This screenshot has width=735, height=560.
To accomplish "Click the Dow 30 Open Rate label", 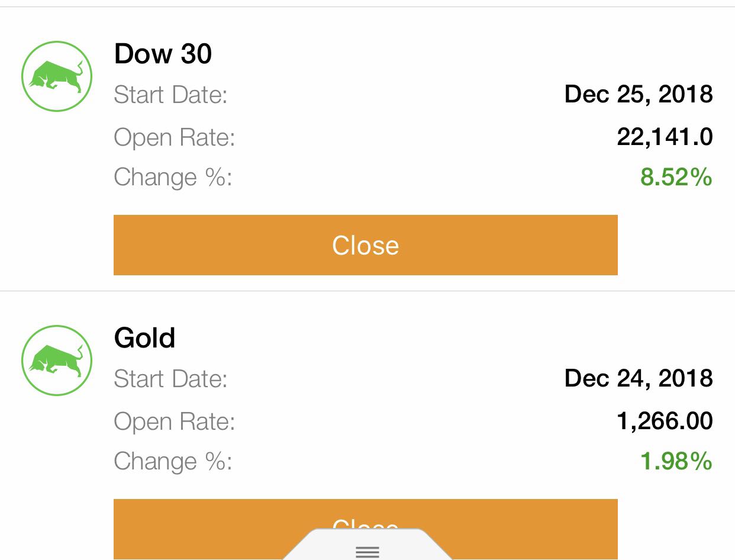I will [174, 137].
